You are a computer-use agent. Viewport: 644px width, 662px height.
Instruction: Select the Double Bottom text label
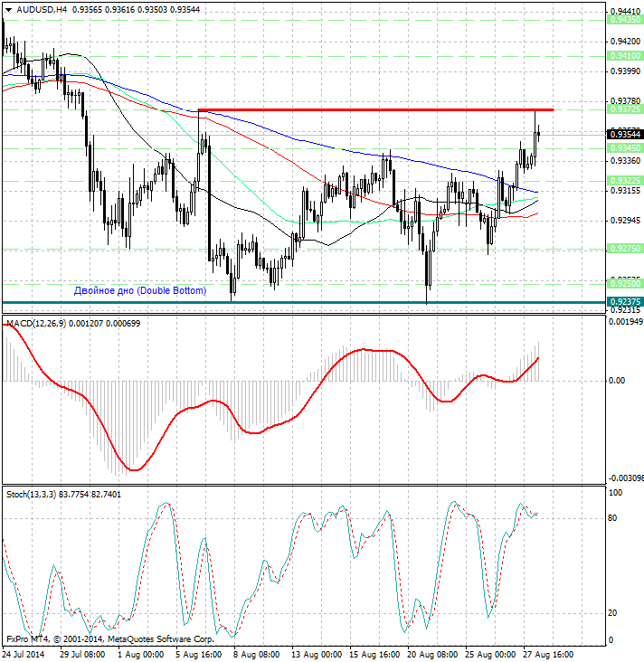[140, 290]
